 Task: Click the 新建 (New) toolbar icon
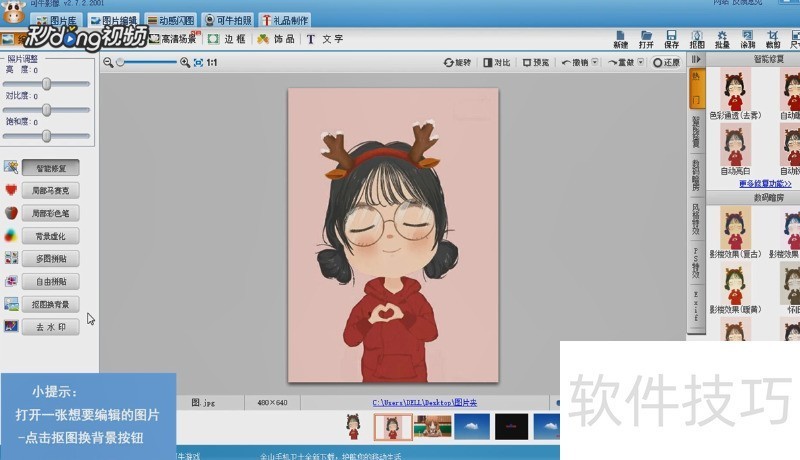[620, 39]
